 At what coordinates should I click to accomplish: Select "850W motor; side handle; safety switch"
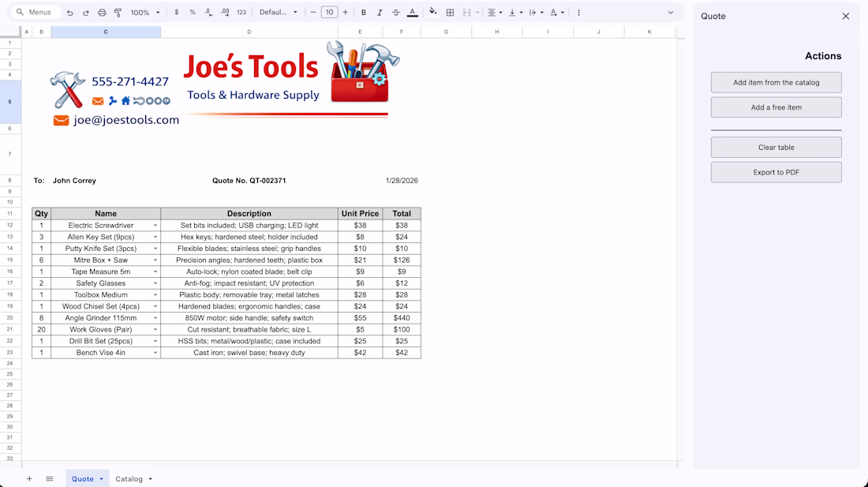(x=249, y=318)
